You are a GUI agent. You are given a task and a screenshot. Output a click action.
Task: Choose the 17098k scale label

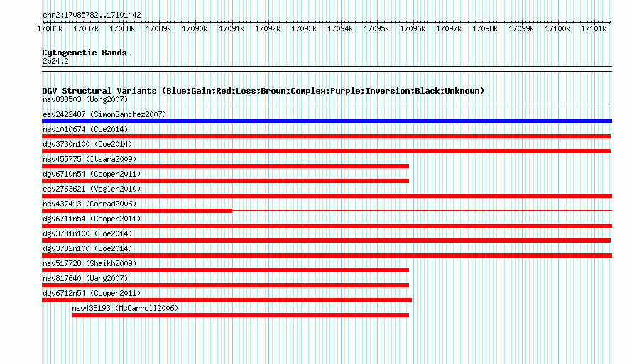[x=485, y=28]
